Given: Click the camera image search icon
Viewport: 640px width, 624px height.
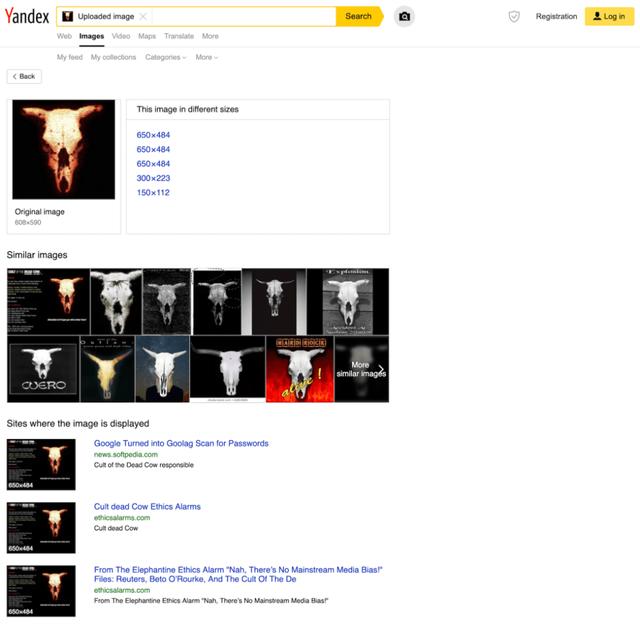Looking at the screenshot, I should (x=404, y=16).
